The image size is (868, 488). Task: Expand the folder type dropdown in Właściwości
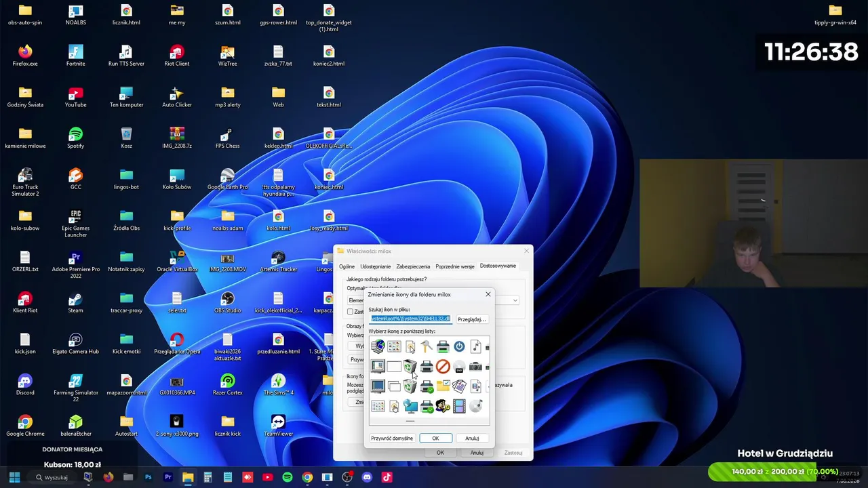pos(515,300)
